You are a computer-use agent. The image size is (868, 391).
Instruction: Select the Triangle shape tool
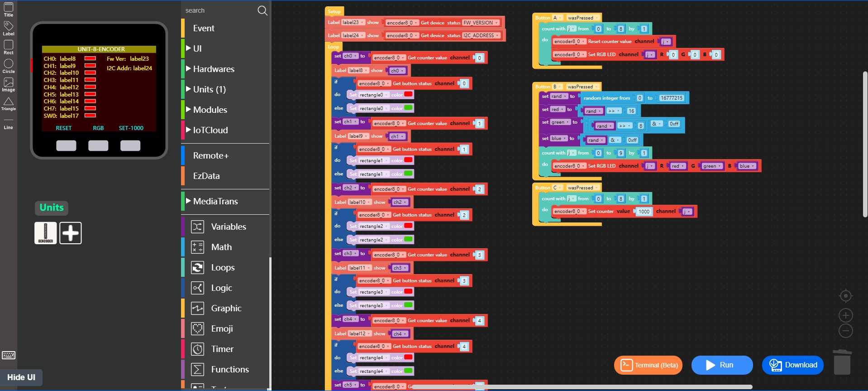pos(9,104)
